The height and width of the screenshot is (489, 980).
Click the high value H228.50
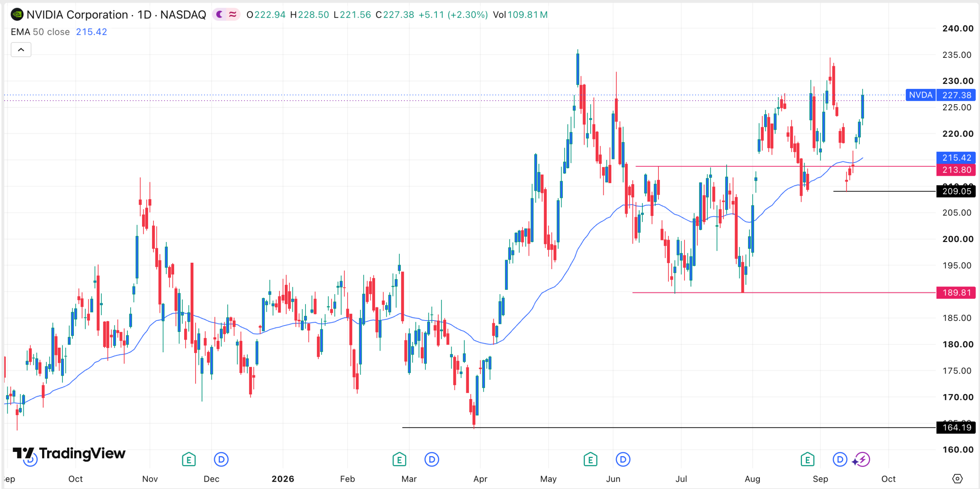(310, 15)
